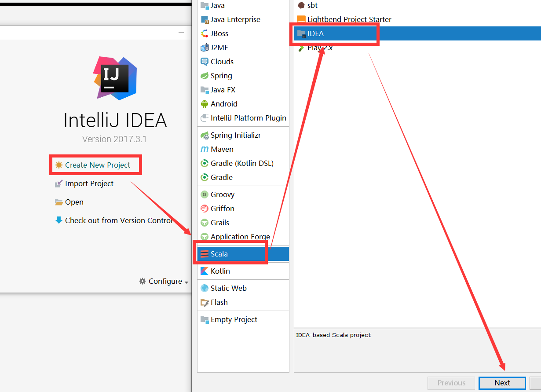
Task: Select the Maven label in the list
Action: click(x=222, y=149)
